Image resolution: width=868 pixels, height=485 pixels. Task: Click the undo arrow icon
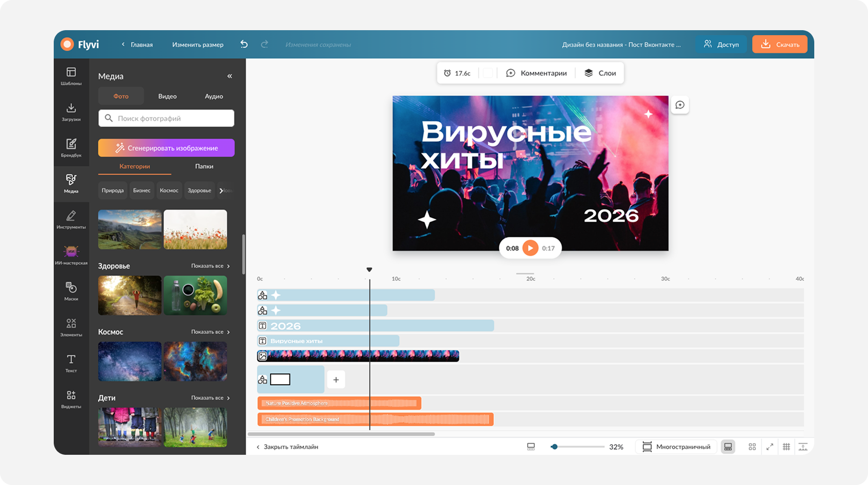(x=244, y=45)
